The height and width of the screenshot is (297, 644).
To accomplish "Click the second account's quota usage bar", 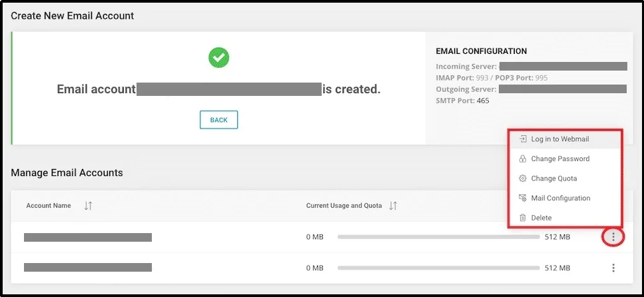I will pos(438,268).
